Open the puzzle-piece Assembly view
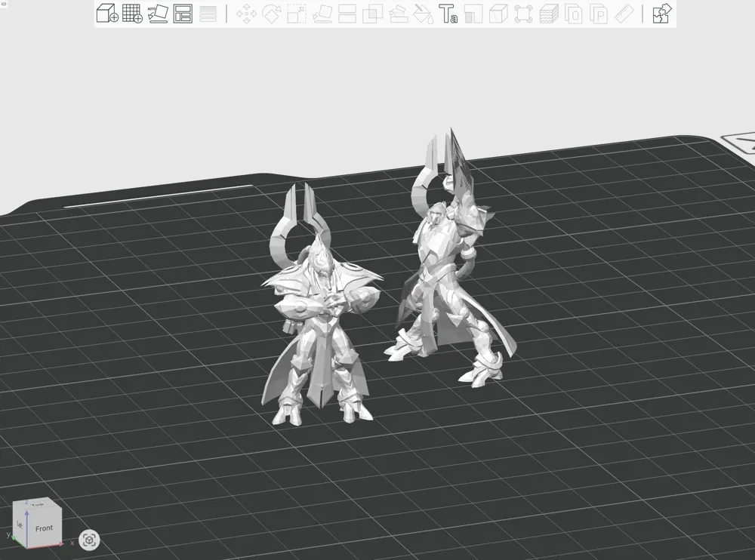This screenshot has width=755, height=560. (661, 14)
